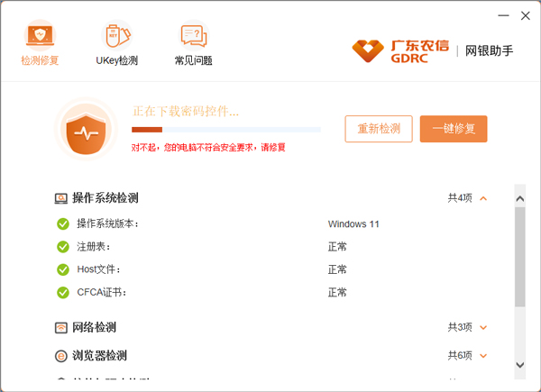This screenshot has width=541, height=392.
Task: Switch to the UKey检测 tab label
Action: [117, 60]
